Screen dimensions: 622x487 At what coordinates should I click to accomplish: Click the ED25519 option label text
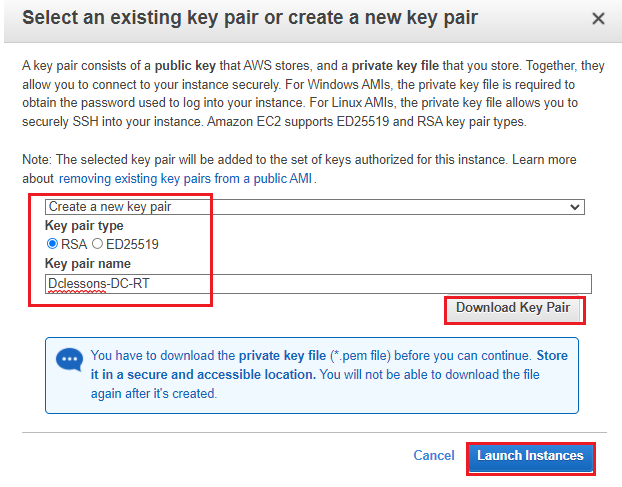[132, 243]
